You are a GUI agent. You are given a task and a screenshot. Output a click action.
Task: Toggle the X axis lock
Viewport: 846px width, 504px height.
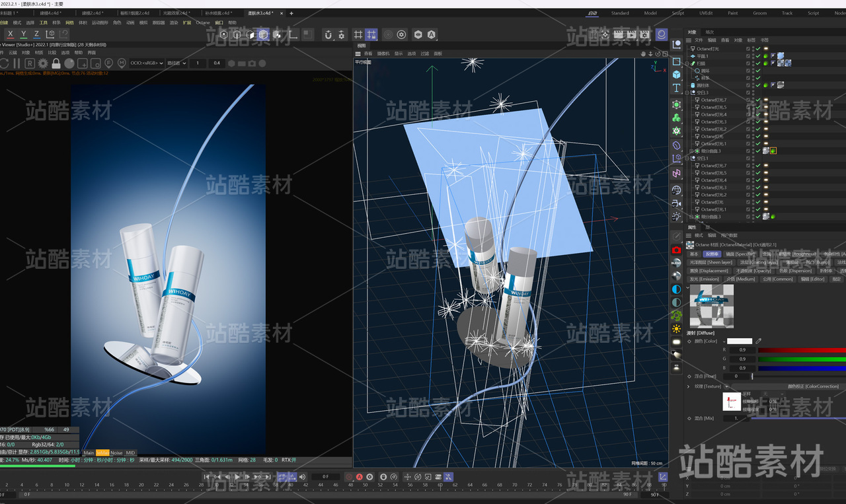click(10, 34)
